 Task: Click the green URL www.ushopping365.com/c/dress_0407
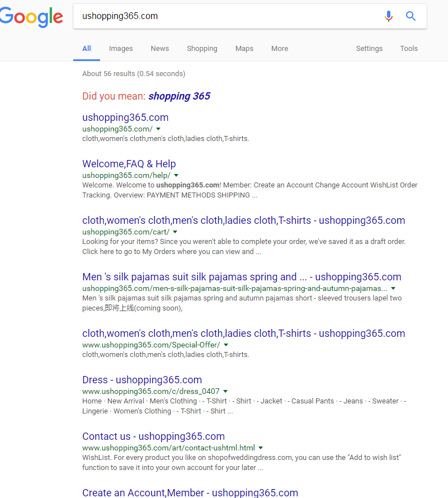tap(151, 391)
